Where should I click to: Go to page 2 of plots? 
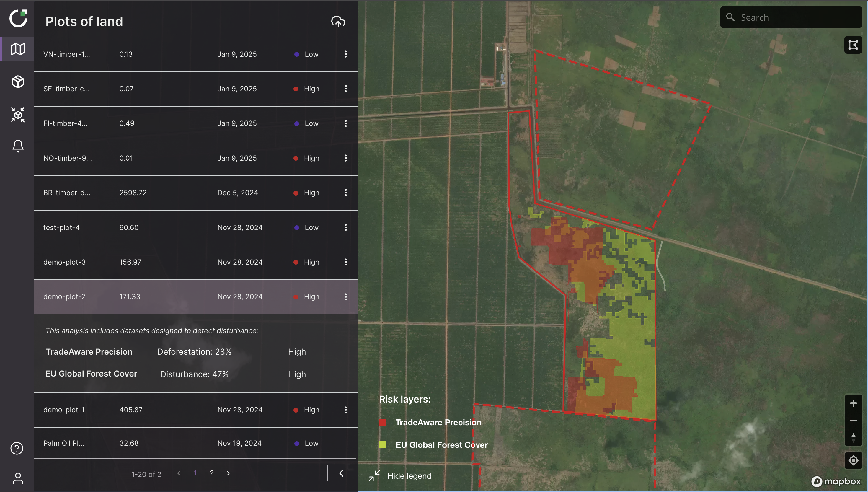(212, 473)
